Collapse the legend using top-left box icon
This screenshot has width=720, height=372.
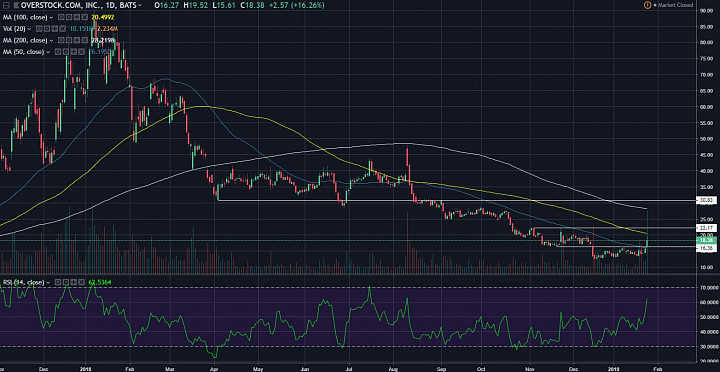(6, 5)
